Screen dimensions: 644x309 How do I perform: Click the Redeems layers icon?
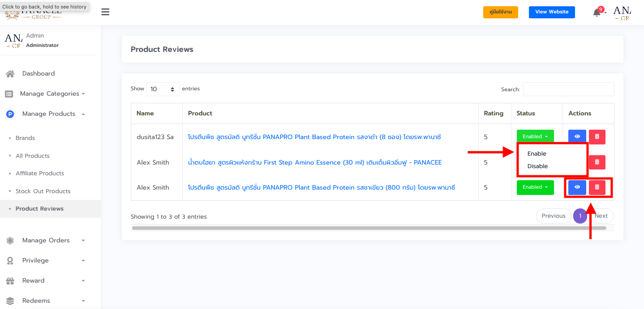pyautogui.click(x=10, y=301)
